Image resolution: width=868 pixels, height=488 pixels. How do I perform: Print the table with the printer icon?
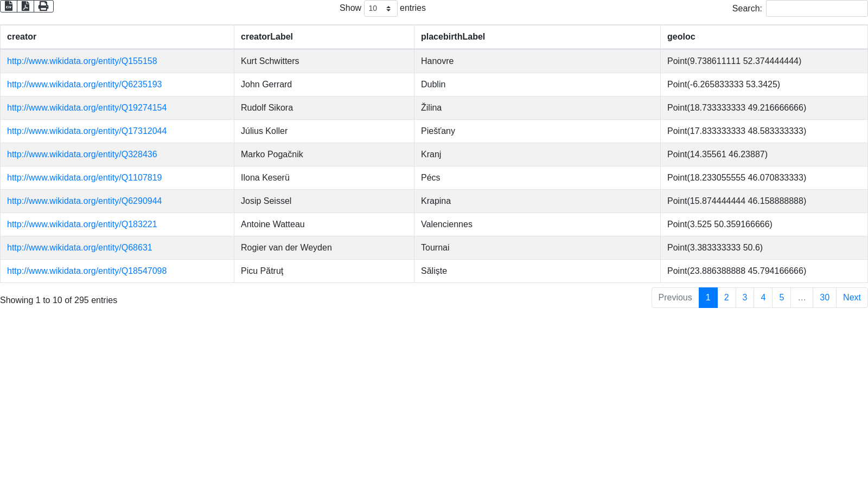[43, 6]
